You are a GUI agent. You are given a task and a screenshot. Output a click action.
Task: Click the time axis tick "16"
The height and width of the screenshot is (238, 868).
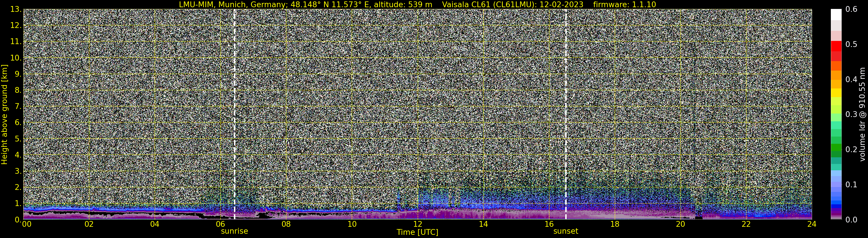click(549, 224)
